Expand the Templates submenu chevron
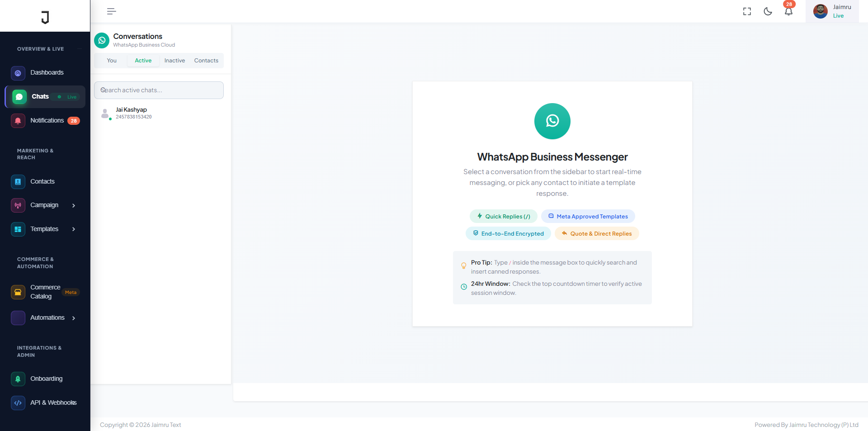 (74, 229)
